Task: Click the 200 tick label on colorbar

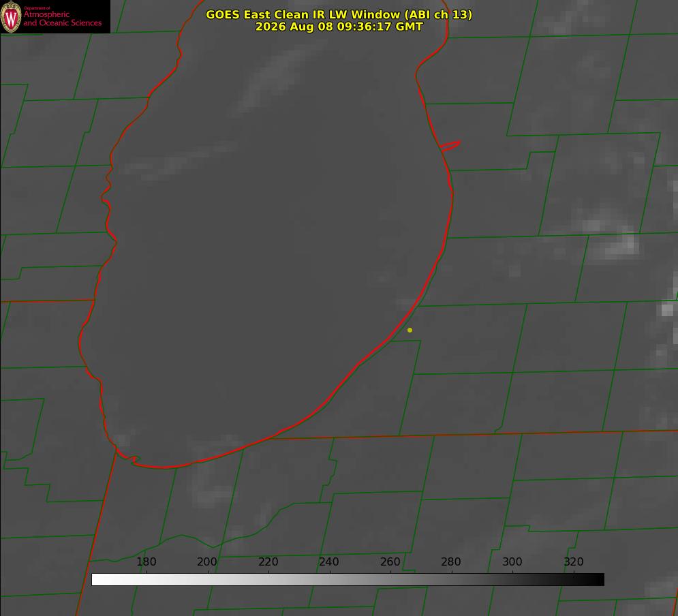Action: coord(207,561)
